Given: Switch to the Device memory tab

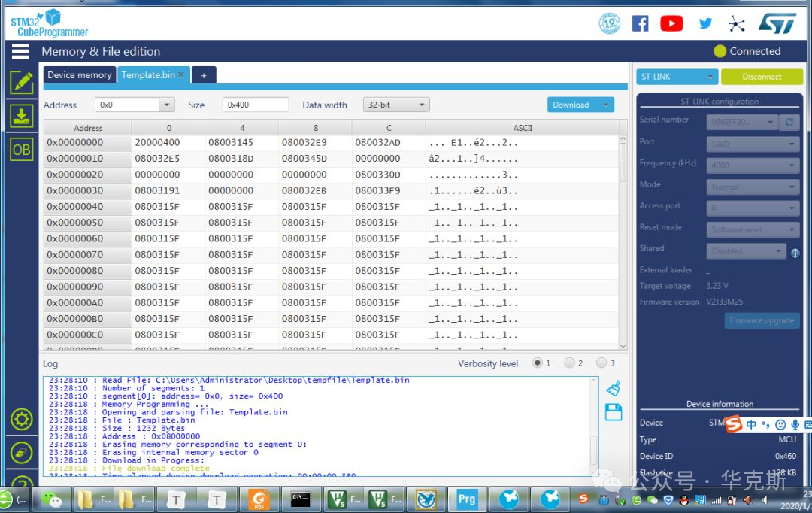Looking at the screenshot, I should coord(79,75).
